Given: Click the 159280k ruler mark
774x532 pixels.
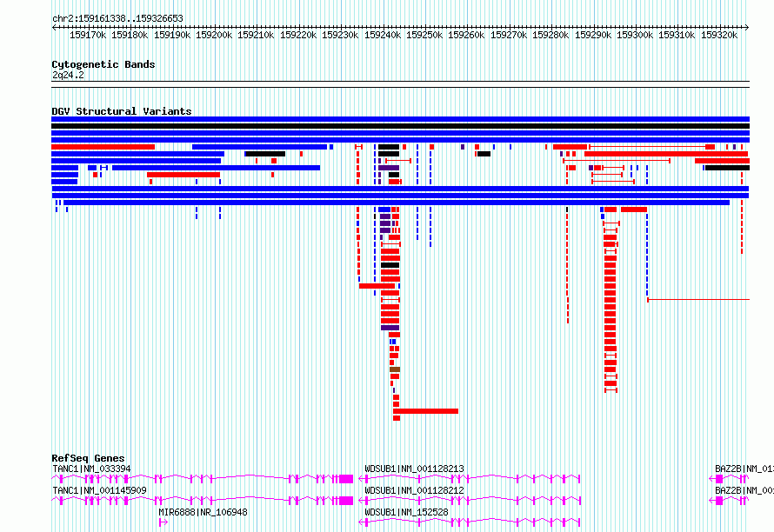Looking at the screenshot, I should [550, 35].
